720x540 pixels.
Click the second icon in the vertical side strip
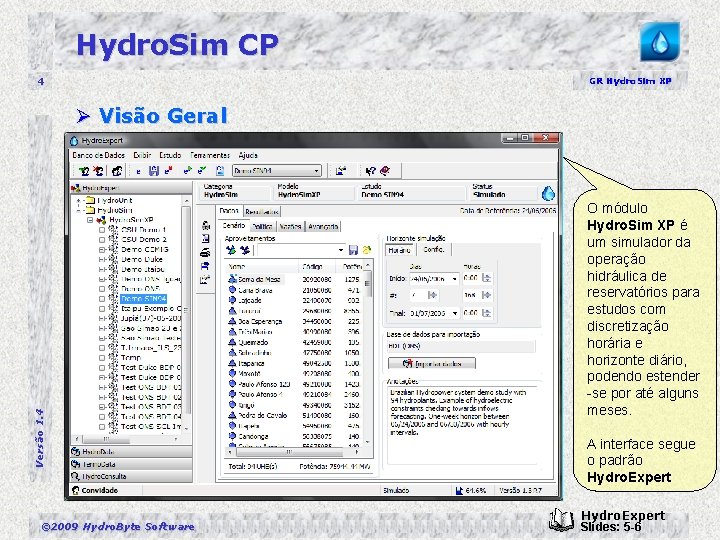[x=206, y=239]
